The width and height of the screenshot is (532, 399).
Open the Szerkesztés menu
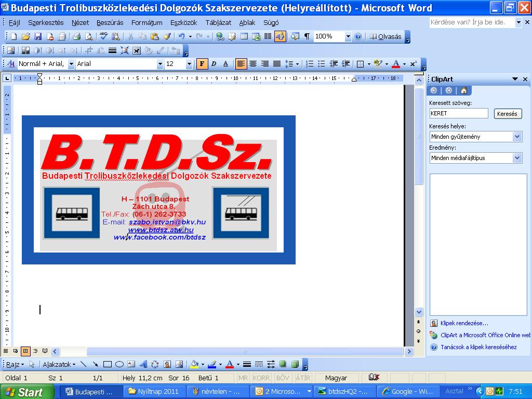(x=46, y=23)
